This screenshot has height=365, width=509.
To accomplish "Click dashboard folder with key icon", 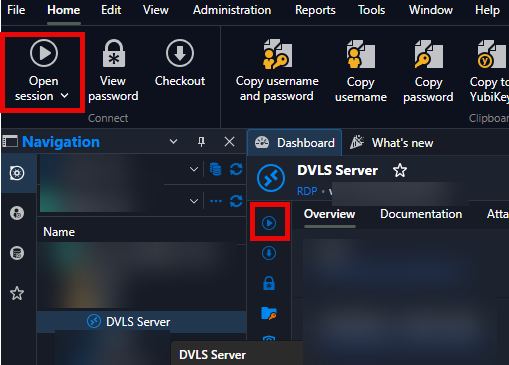I will pos(269,313).
